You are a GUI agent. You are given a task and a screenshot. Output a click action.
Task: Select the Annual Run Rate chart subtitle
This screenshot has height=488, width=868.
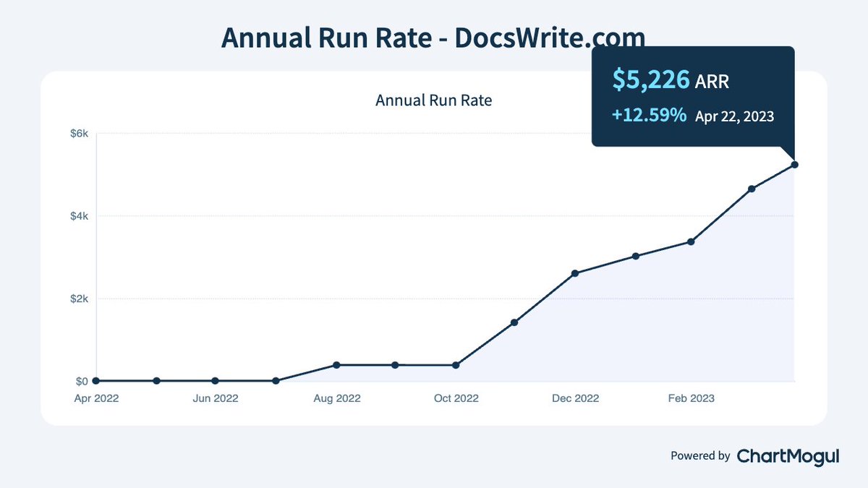coord(433,100)
